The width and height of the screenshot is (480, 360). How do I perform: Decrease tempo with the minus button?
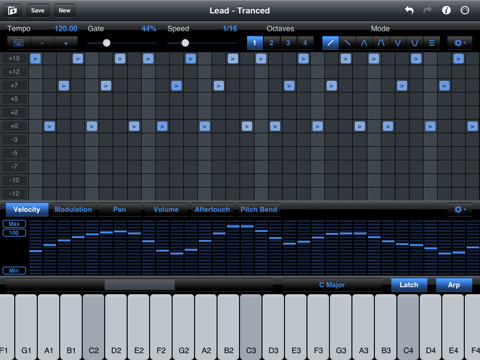click(42, 43)
